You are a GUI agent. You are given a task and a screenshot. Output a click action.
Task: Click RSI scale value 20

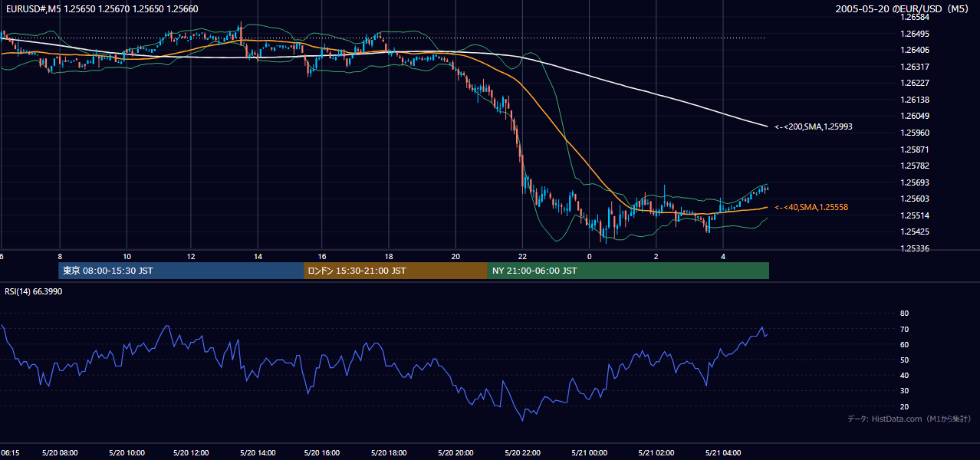click(x=904, y=406)
